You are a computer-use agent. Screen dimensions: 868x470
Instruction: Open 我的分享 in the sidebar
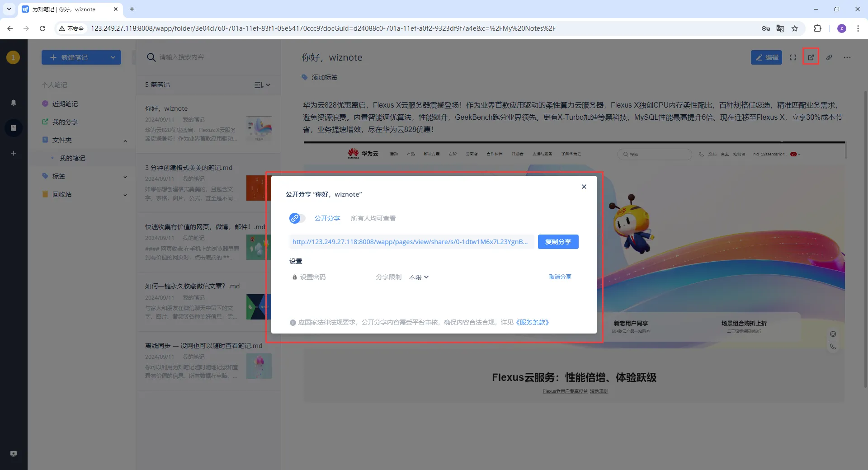tap(65, 122)
